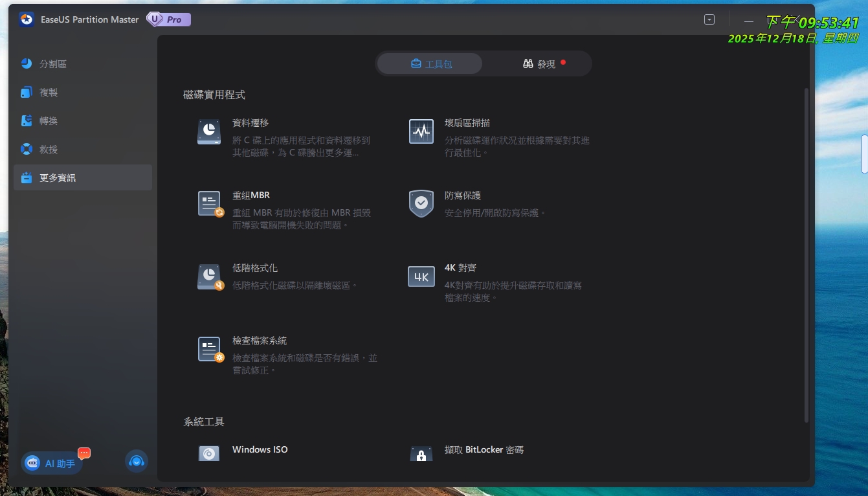
Task: Select 複製 clone in the sidebar
Action: 49,93
